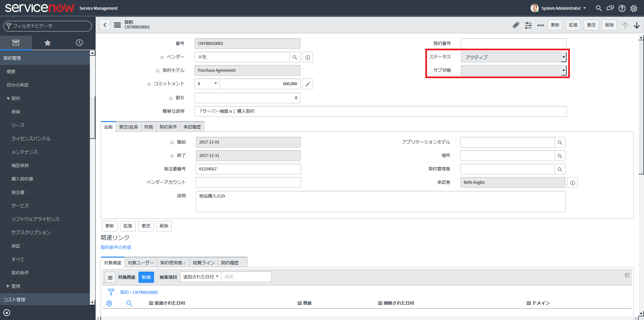
Task: Click in filter navigator input
Action: click(48, 26)
